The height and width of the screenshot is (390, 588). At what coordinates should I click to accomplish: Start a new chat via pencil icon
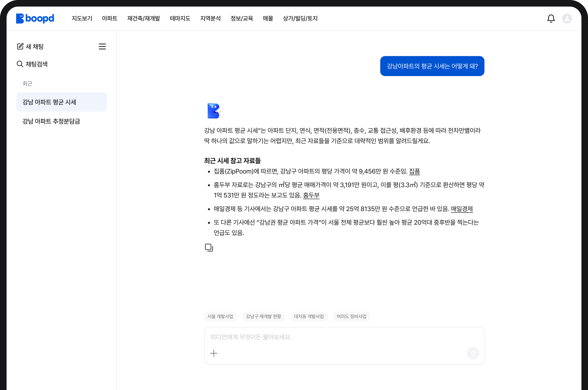coord(20,46)
